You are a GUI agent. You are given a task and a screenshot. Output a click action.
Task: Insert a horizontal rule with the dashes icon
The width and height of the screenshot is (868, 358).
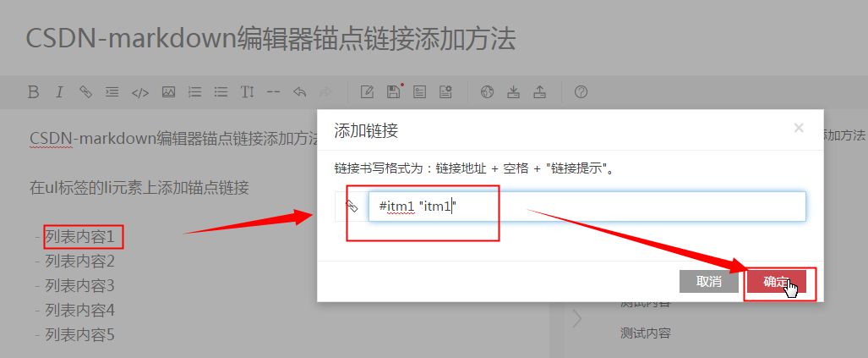(274, 92)
